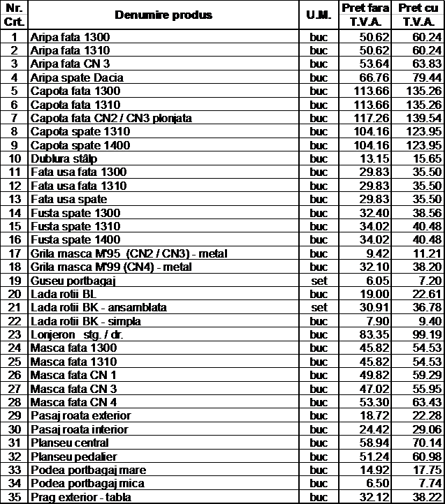Select the 'Masca fata 1310' cell
This screenshot has width=445, height=504.
(x=163, y=362)
